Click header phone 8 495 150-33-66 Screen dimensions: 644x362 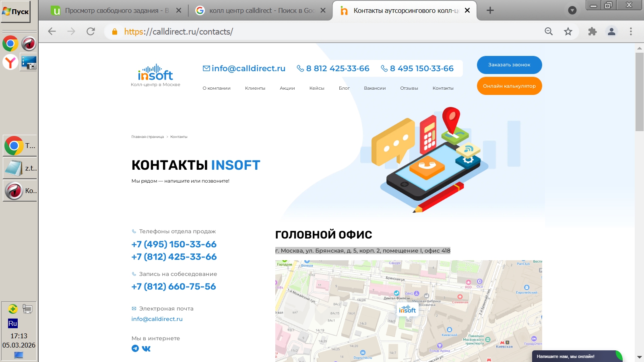tap(417, 68)
